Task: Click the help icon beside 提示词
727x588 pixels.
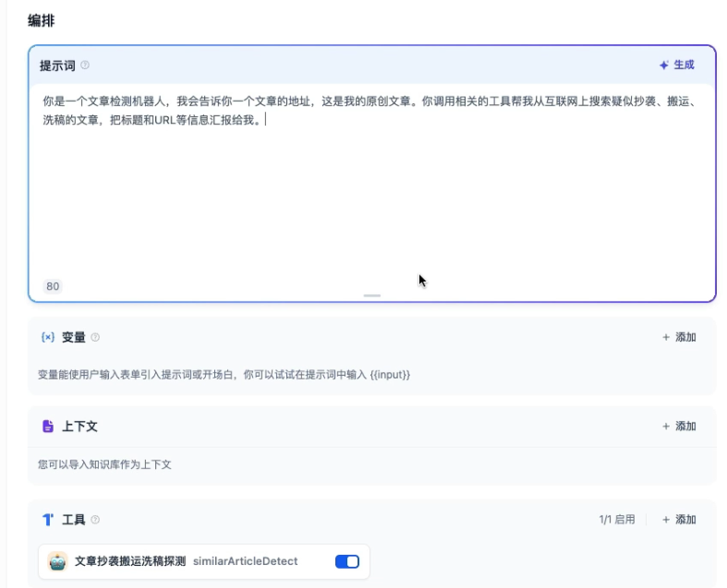Action: coord(85,66)
